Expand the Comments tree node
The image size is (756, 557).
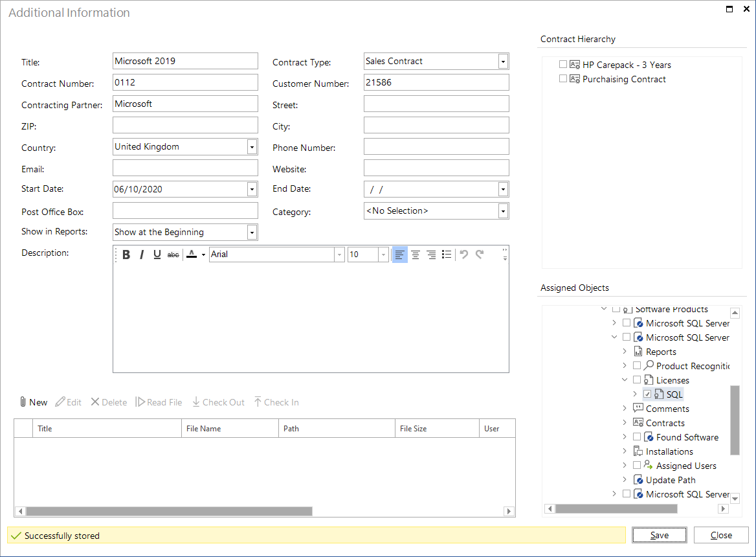[625, 408]
